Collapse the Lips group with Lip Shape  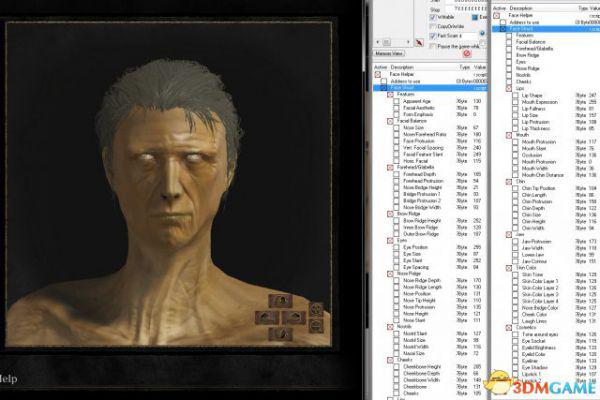pos(509,88)
